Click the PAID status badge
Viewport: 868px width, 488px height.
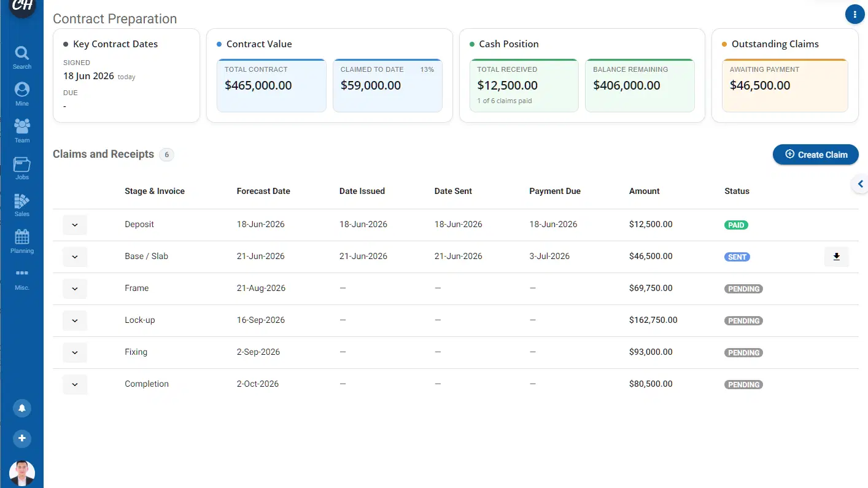click(x=736, y=225)
